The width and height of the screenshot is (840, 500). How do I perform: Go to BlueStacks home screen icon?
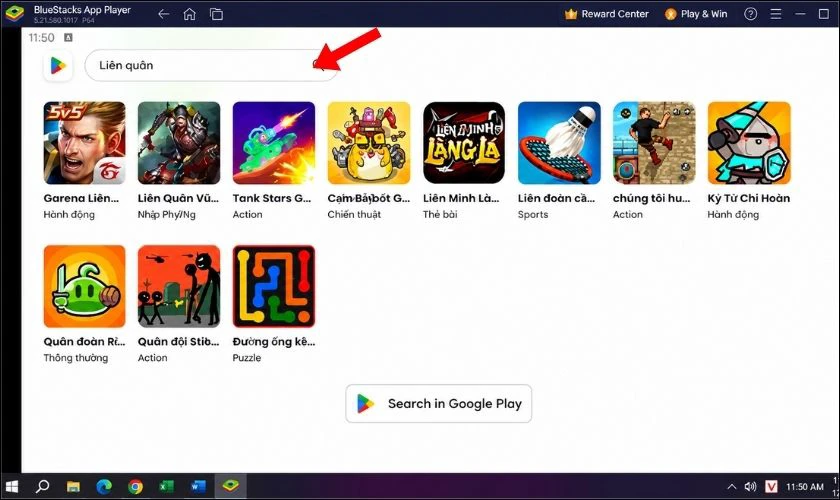point(190,14)
